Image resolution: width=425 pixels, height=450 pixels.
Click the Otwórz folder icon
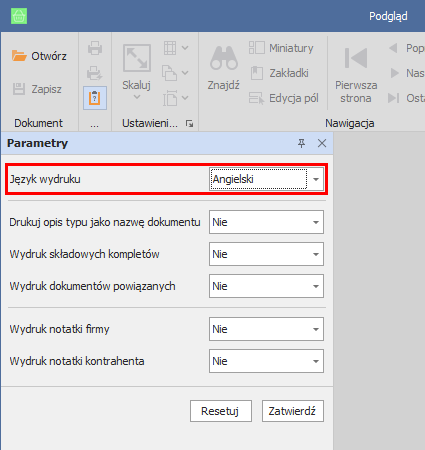[x=19, y=56]
